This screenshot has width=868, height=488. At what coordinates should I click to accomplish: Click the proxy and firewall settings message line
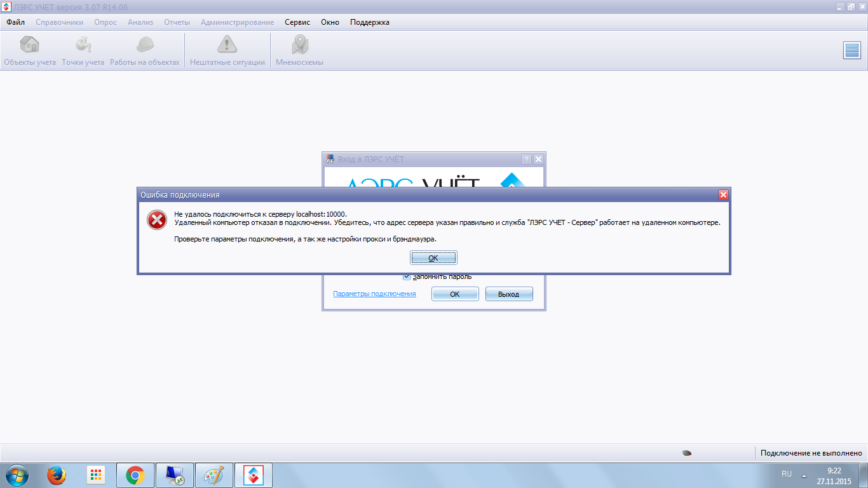coord(306,239)
